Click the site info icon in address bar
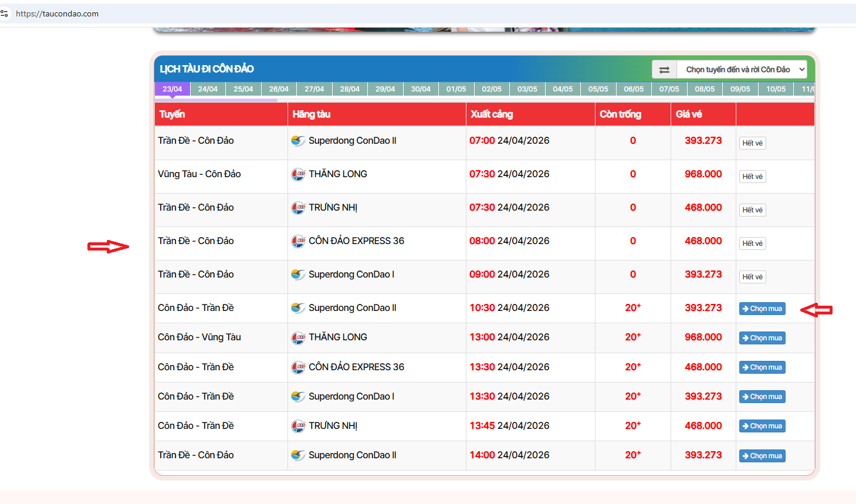 coord(5,13)
